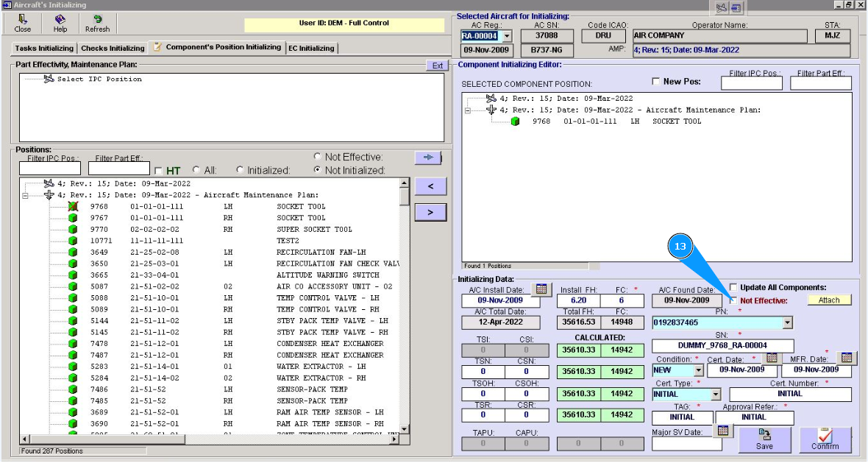This screenshot has height=466, width=868.
Task: Open the PN part number dropdown
Action: (x=788, y=322)
